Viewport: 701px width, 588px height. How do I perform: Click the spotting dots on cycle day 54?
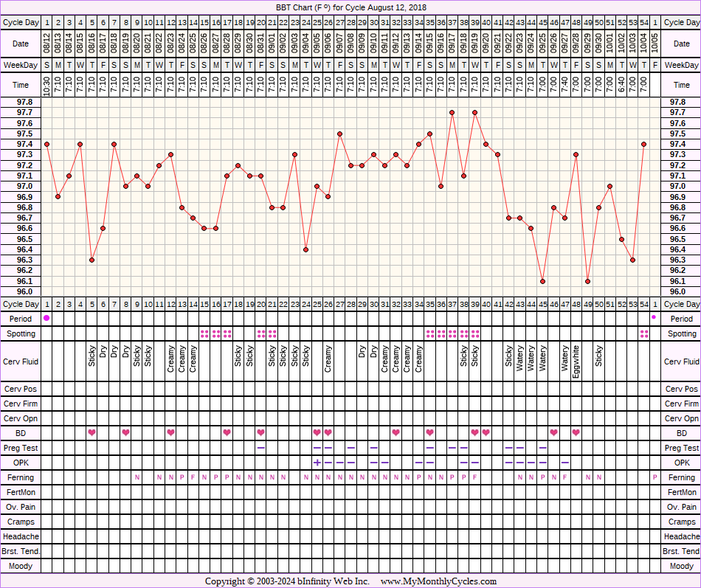[643, 333]
